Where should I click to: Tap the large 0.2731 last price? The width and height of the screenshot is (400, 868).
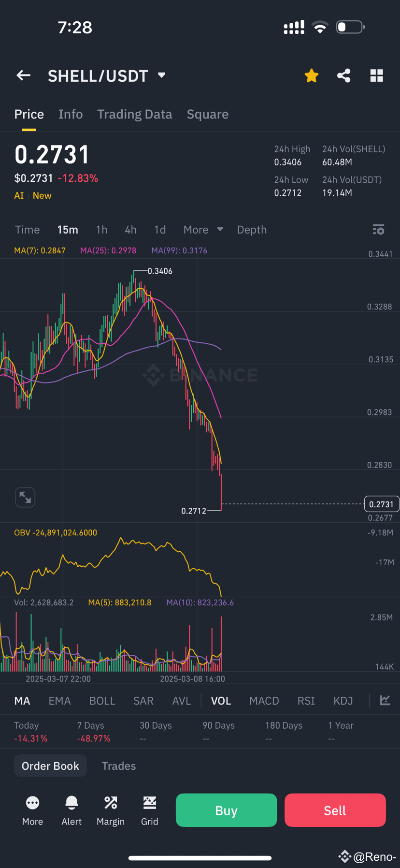point(52,155)
